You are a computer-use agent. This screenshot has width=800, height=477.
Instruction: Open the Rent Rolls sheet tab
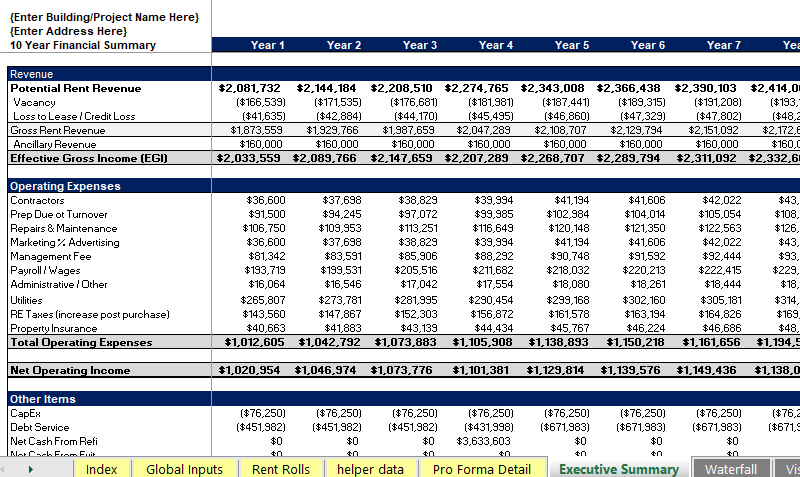click(281, 469)
